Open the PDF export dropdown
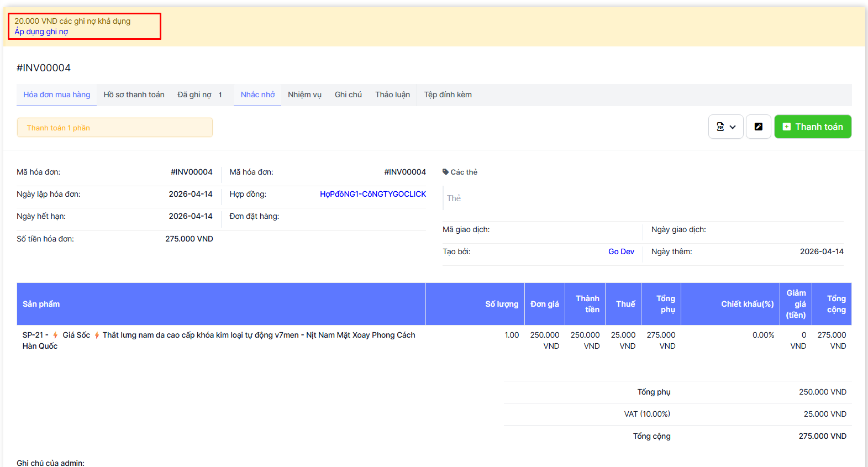This screenshot has width=868, height=467. [725, 127]
